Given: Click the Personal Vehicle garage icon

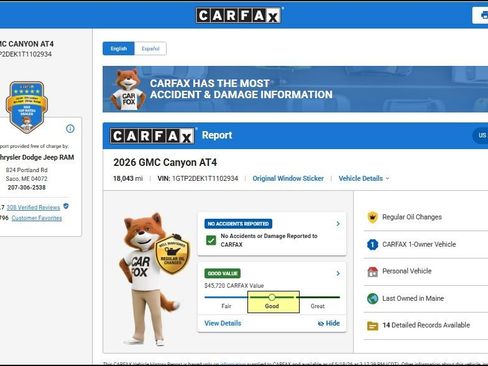Looking at the screenshot, I should [372, 271].
